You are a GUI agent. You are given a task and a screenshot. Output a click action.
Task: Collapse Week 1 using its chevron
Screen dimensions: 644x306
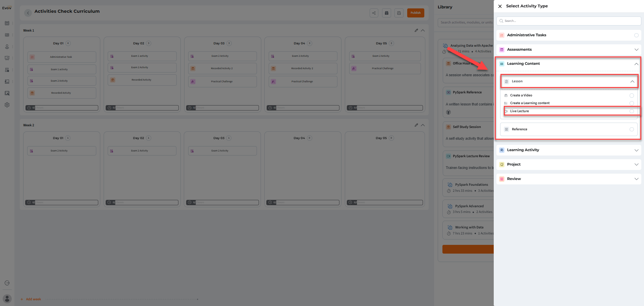tap(423, 30)
